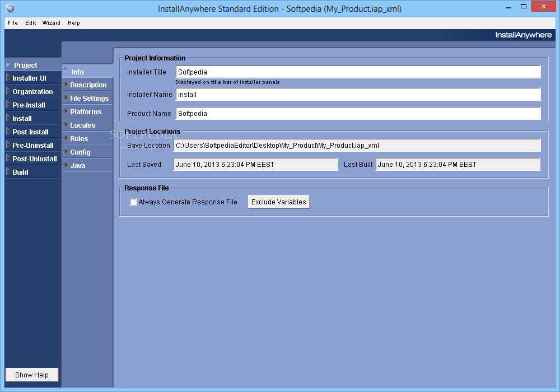Click the Show Help button

click(32, 375)
